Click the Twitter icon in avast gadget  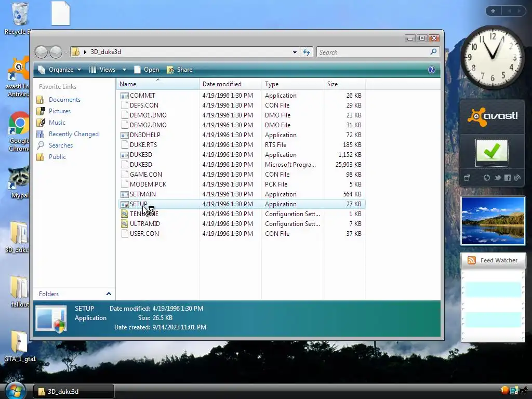[x=497, y=178]
